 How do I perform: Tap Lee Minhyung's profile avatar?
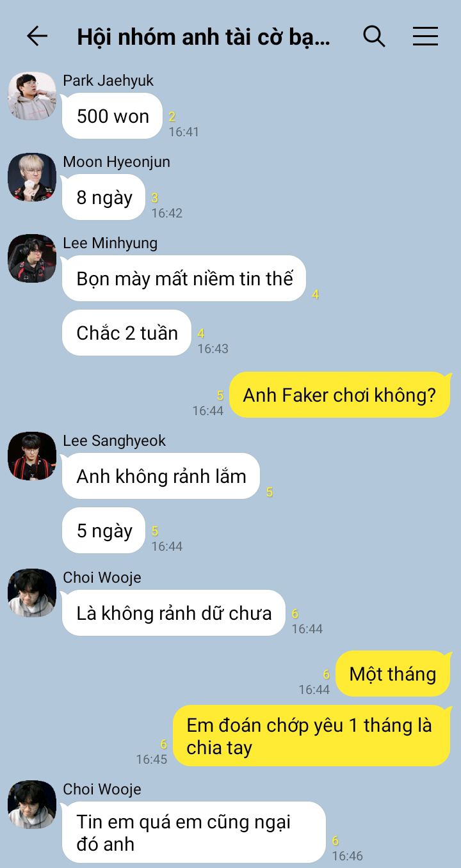point(32,258)
